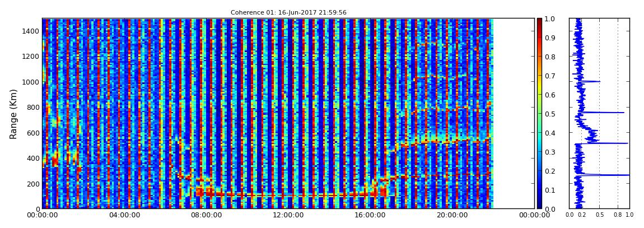
Task: Click the coherence colorbar gradient strip
Action: pyautogui.click(x=539, y=113)
